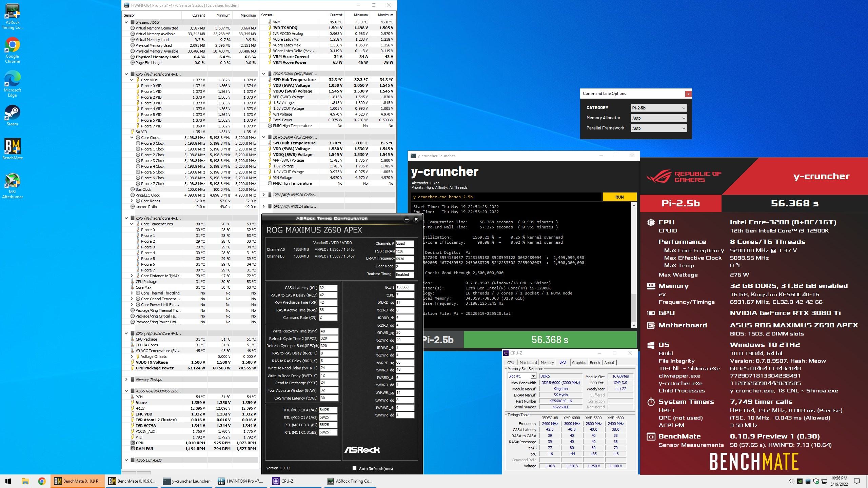The width and height of the screenshot is (868, 488).
Task: Open network status tray icon
Action: (x=824, y=481)
